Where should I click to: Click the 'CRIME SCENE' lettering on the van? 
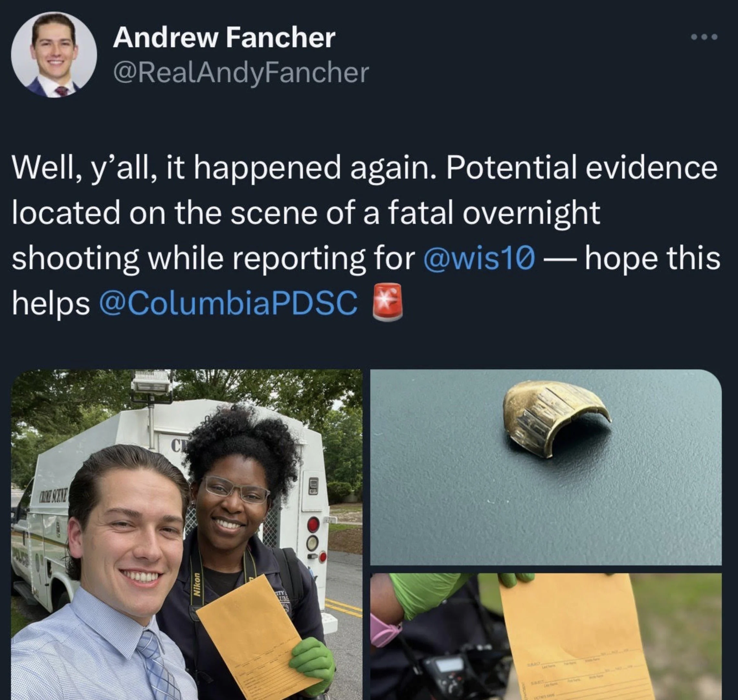54,497
